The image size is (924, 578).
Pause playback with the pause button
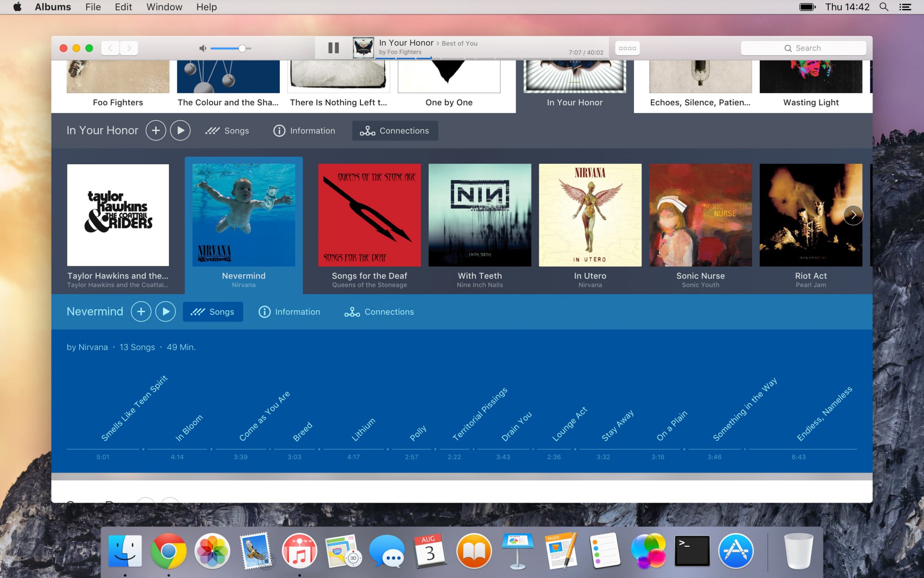coord(333,48)
